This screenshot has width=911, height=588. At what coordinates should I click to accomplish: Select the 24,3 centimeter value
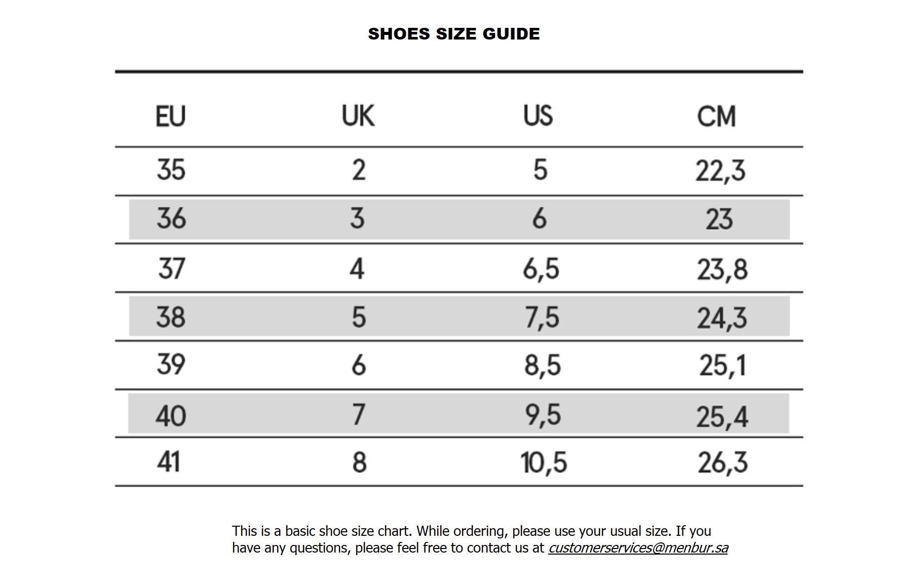click(722, 319)
